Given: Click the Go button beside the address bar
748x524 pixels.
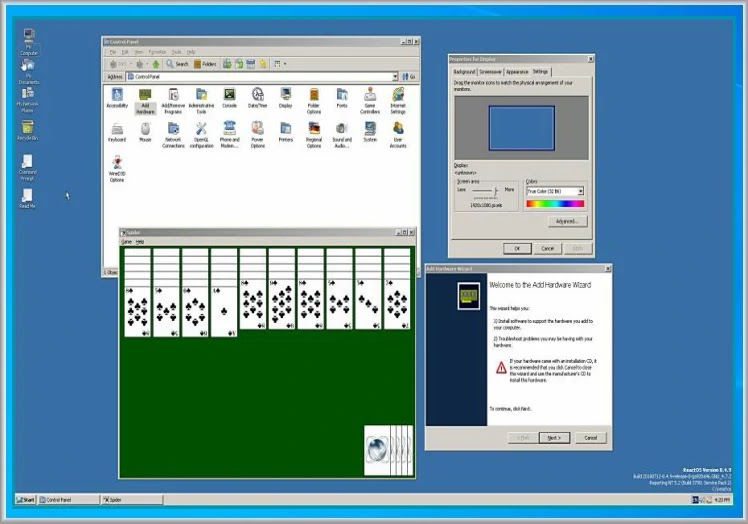Looking at the screenshot, I should pyautogui.click(x=409, y=77).
